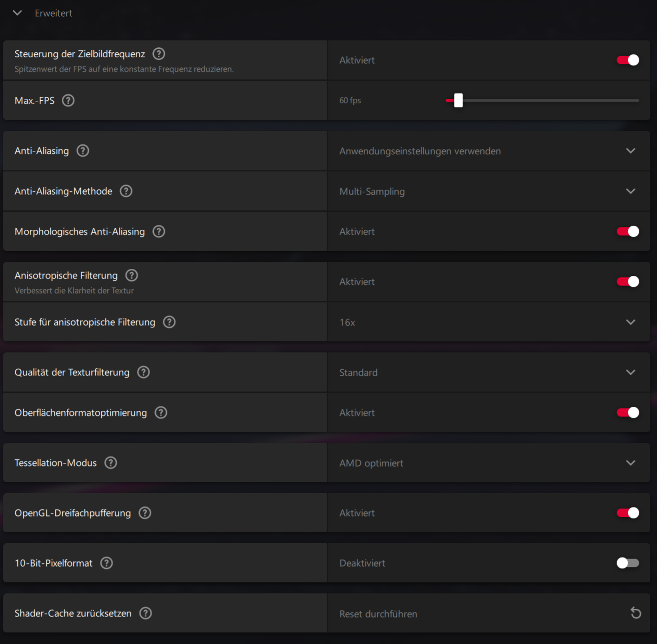Click help icon next to Steuerung der Zielbildfrequenz
This screenshot has height=644, width=657.
pyautogui.click(x=159, y=54)
